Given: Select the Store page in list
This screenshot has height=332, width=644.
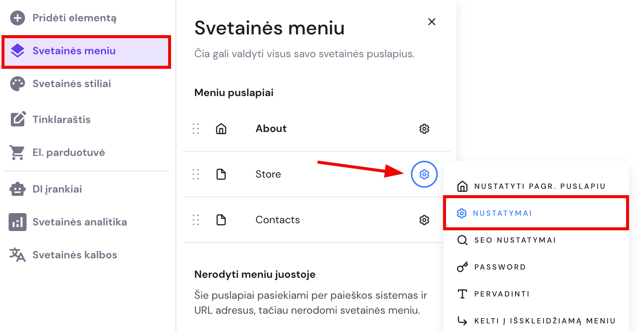Looking at the screenshot, I should (x=268, y=174).
